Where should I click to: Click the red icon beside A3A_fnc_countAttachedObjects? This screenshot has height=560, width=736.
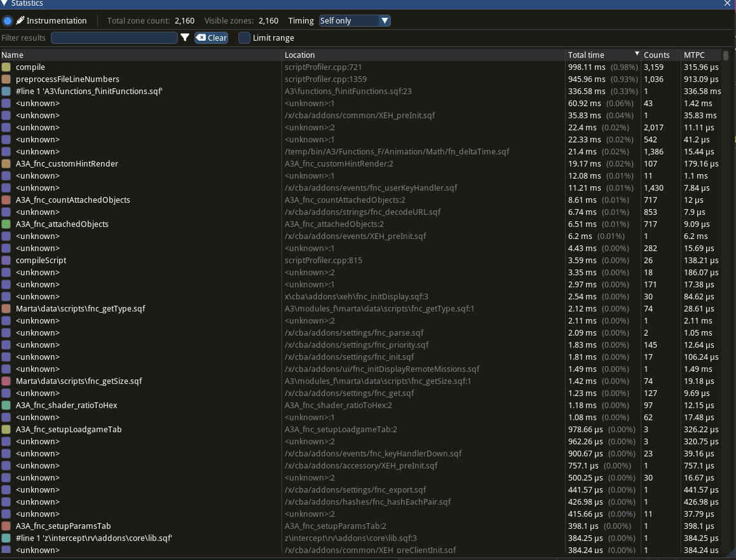6,200
